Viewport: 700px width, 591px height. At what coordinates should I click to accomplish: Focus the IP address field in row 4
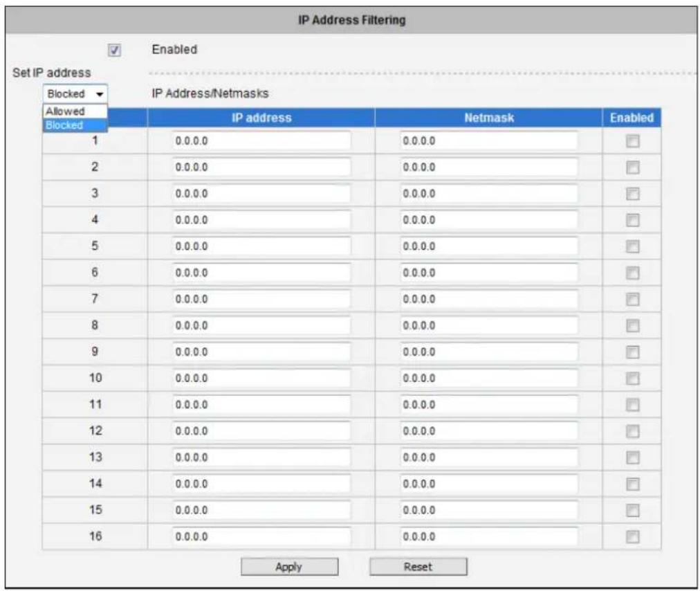[261, 220]
